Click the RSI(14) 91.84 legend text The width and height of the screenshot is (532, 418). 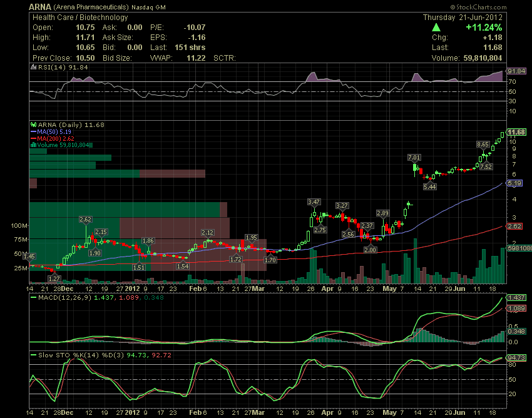(63, 67)
